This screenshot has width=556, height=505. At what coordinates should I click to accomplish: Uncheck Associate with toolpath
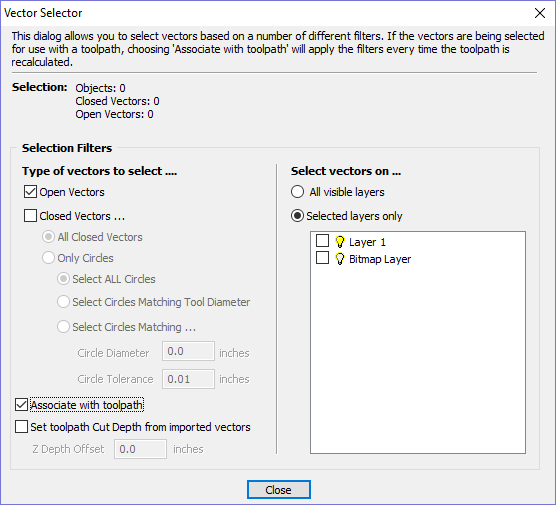(21, 405)
